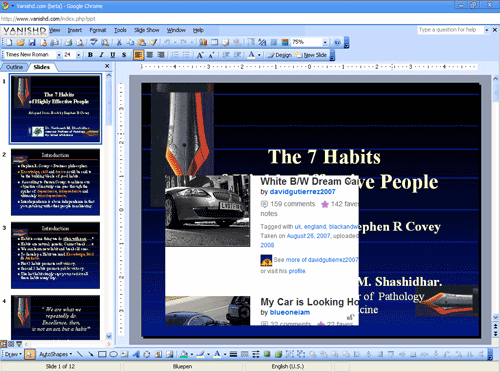The width and height of the screenshot is (500, 372).
Task: Align text left
Action: (138, 55)
